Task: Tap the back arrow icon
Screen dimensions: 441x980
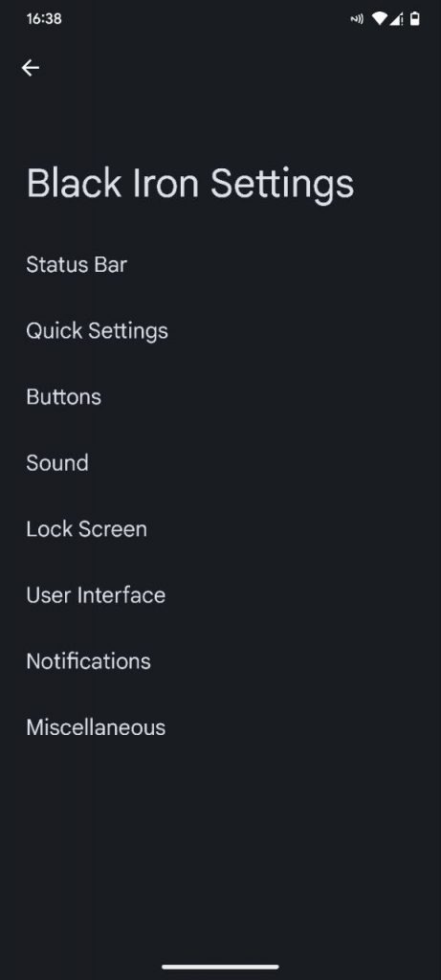Action: [30, 68]
